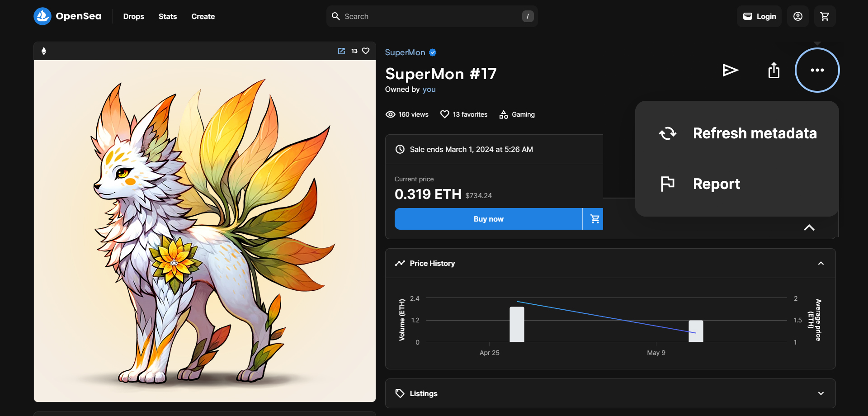This screenshot has width=868, height=416.
Task: Click the share icon
Action: (774, 70)
